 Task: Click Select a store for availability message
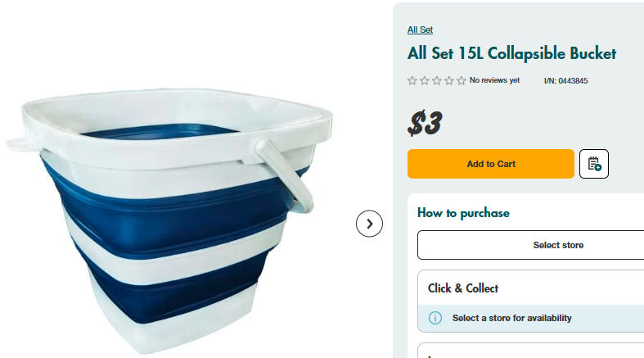pos(511,318)
